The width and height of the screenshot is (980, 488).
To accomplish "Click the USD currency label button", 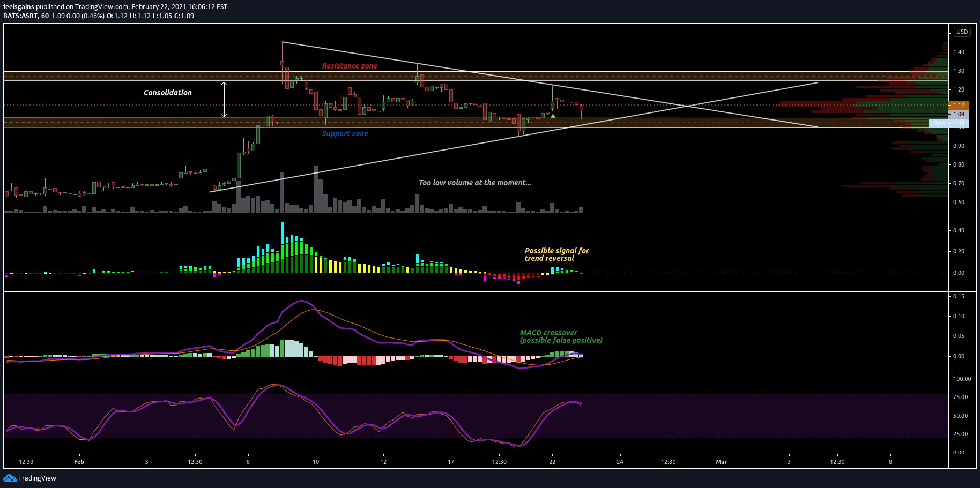I will pyautogui.click(x=962, y=32).
